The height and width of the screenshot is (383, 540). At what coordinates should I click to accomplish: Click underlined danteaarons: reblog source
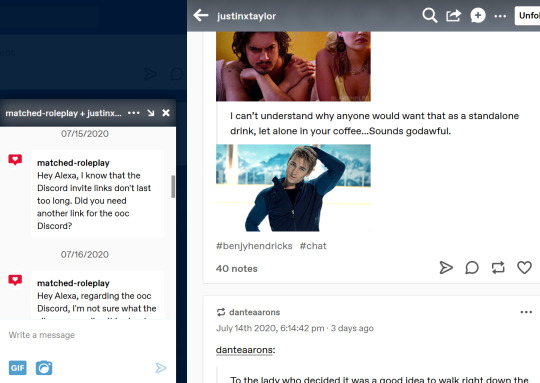[246, 350]
